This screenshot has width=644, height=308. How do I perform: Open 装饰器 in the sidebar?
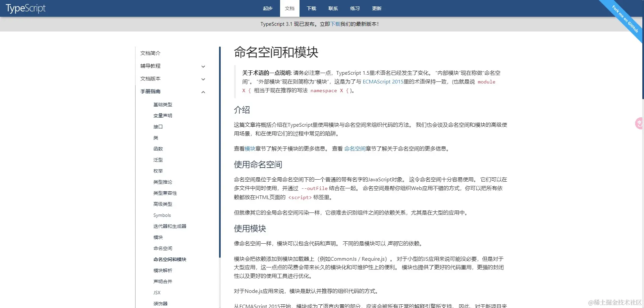[160, 304]
